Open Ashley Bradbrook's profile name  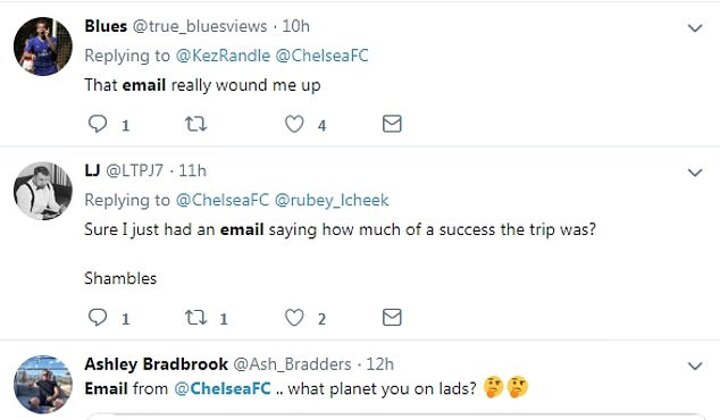tap(155, 363)
